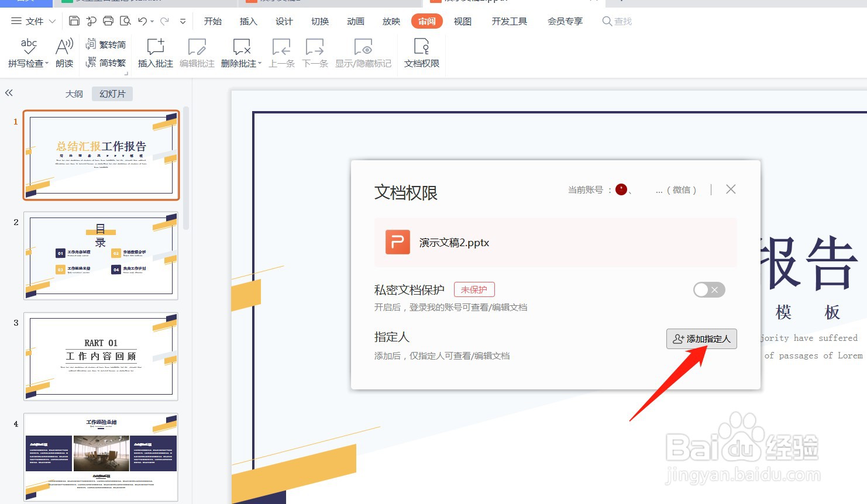
Task: Click the 添加指定人 button
Action: click(x=701, y=339)
